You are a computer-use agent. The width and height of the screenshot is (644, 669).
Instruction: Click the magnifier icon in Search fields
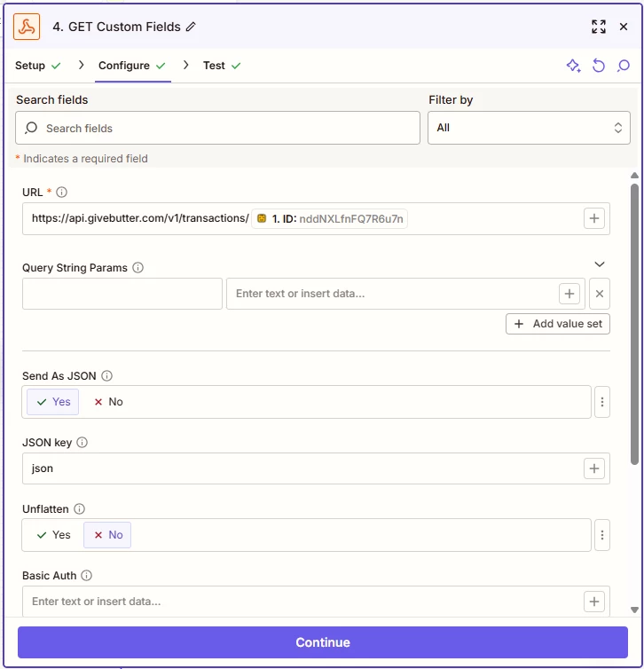click(x=31, y=128)
